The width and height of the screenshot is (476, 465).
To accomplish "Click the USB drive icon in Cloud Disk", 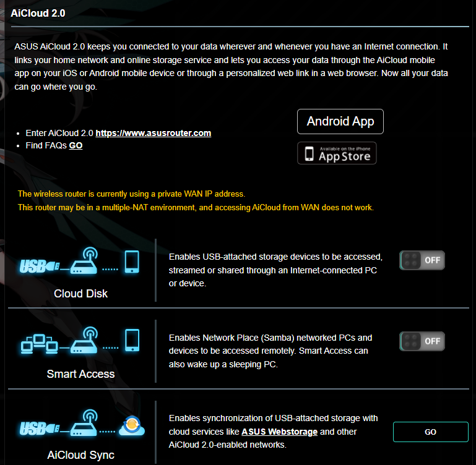I will 39,267.
